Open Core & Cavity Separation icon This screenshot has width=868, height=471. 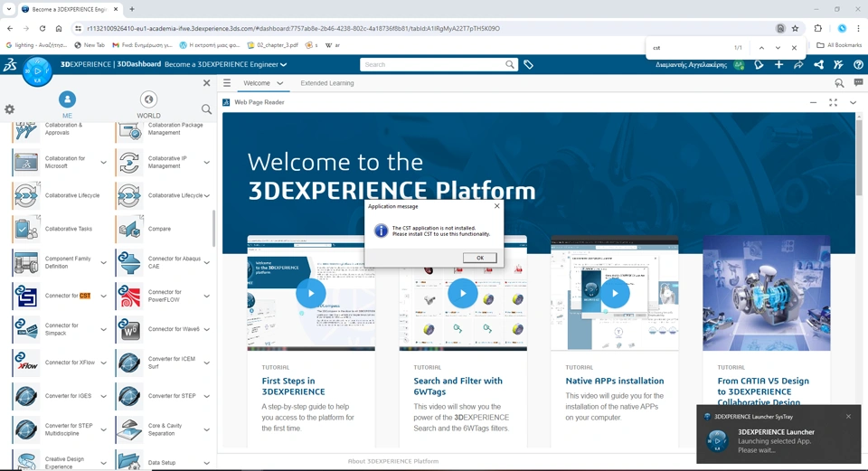(129, 429)
